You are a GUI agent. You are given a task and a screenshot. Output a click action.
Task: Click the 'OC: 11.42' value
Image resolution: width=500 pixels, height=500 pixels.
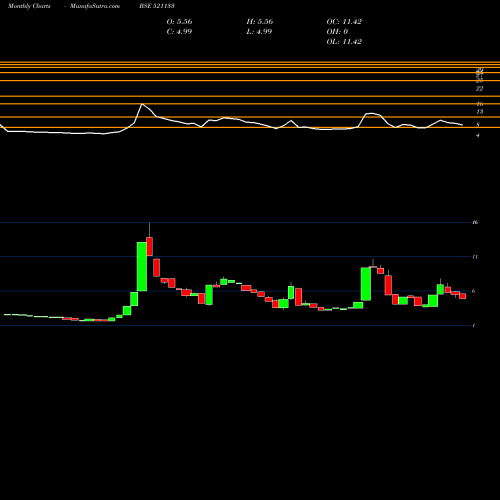point(344,22)
